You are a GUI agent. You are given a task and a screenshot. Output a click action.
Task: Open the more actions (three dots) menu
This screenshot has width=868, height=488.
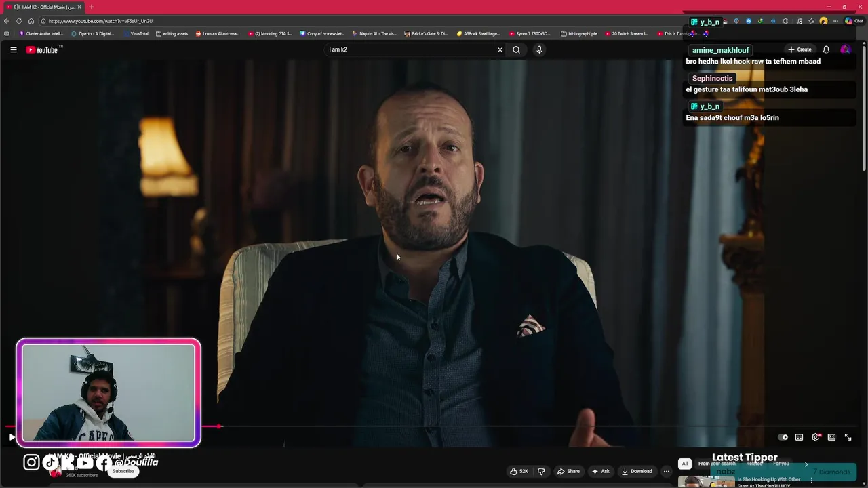point(667,471)
